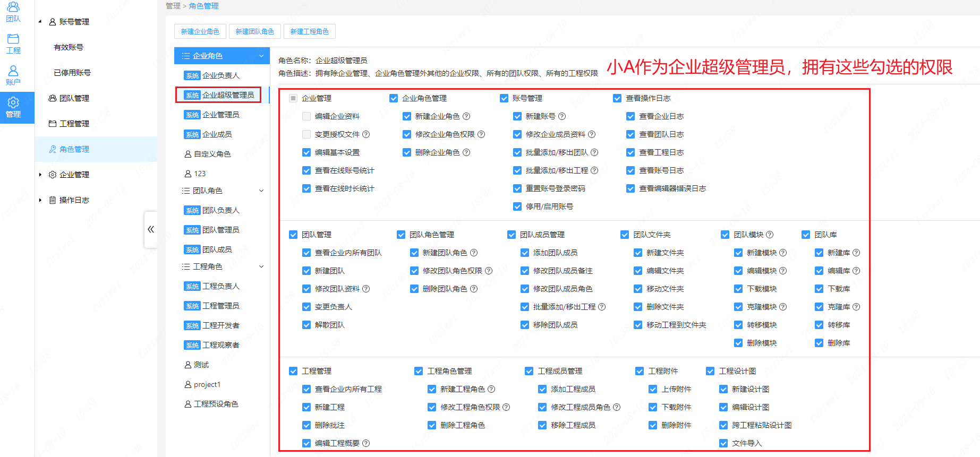Show help for 编辑工程概要
The image size is (980, 457).
366,443
